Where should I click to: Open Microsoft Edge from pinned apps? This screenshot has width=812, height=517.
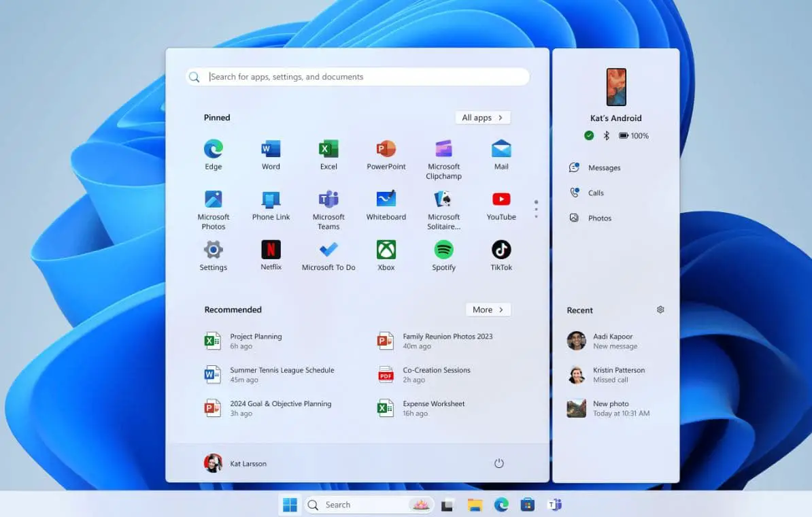tap(213, 148)
